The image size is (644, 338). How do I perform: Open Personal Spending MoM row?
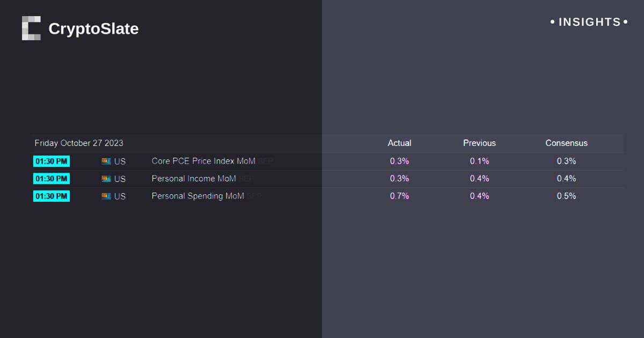pos(197,196)
